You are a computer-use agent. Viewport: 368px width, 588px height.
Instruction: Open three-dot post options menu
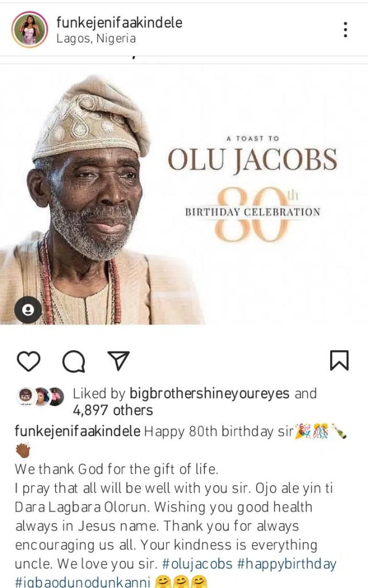[x=345, y=29]
